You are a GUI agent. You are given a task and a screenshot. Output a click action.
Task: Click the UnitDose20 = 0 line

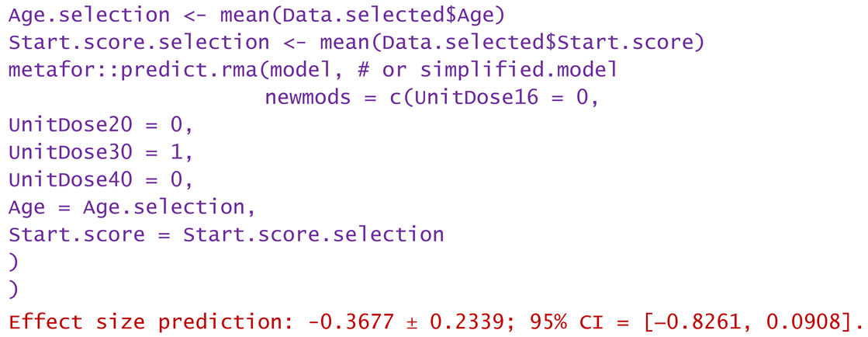coord(100,124)
